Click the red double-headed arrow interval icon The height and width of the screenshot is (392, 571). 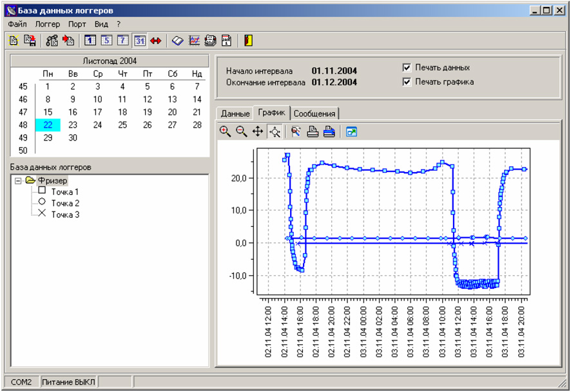tap(155, 41)
